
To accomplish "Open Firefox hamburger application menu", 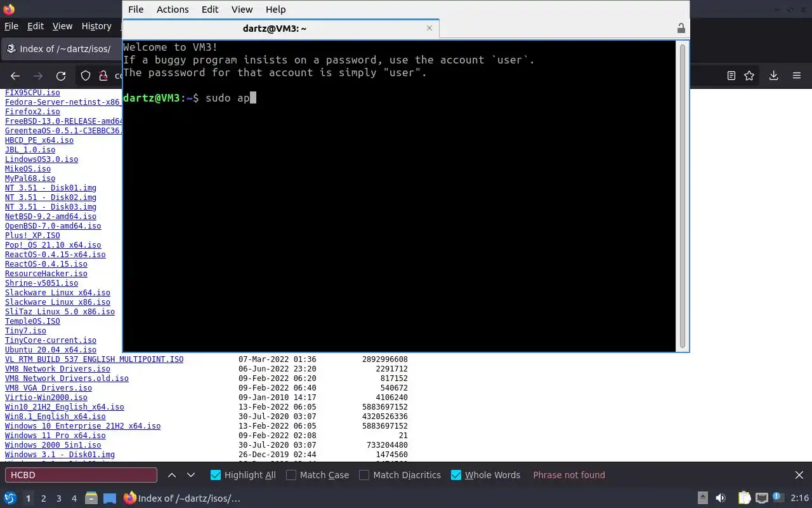I will click(797, 76).
